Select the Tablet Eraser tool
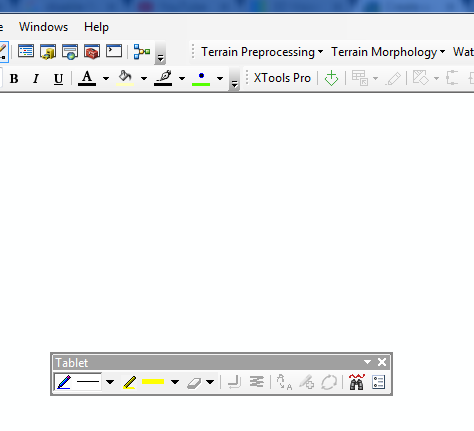The height and width of the screenshot is (431, 474). tap(194, 383)
